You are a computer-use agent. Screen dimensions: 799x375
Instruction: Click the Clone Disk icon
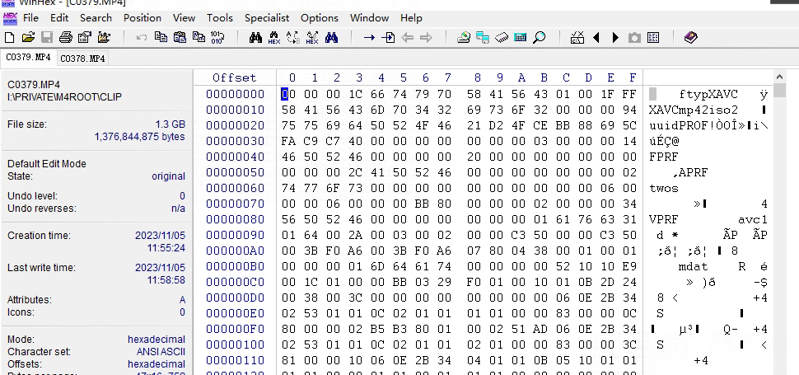(x=483, y=37)
